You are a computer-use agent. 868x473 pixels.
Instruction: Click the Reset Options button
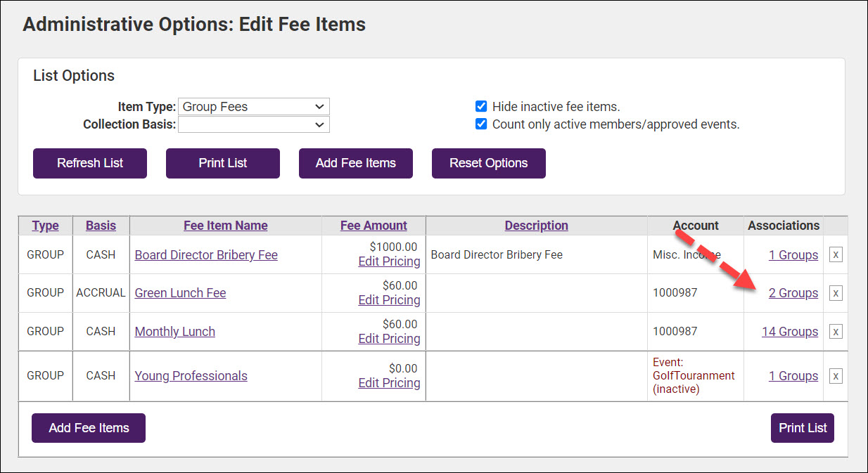[488, 163]
